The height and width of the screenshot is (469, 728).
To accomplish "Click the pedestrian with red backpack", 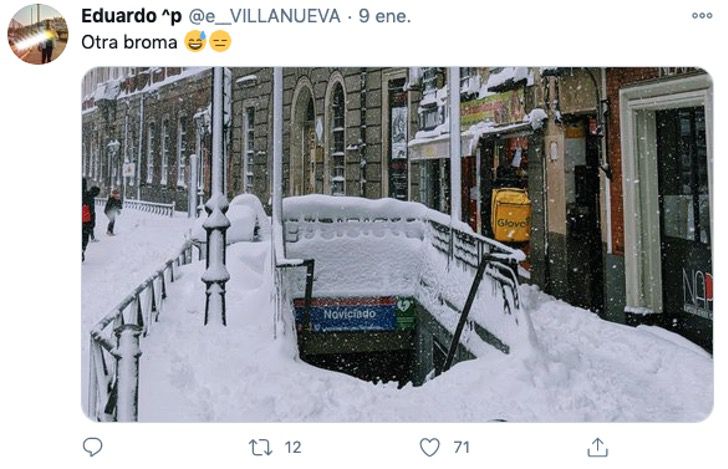I will (90, 216).
